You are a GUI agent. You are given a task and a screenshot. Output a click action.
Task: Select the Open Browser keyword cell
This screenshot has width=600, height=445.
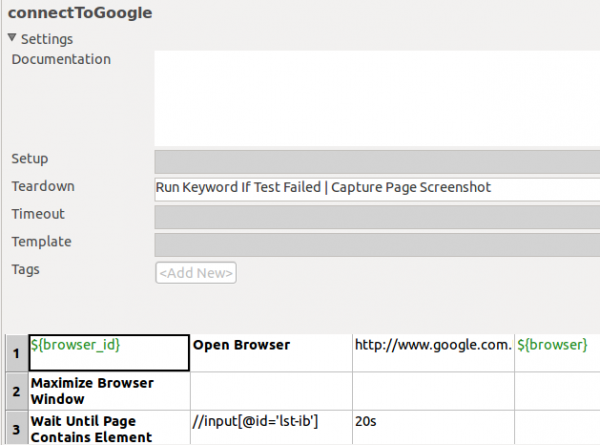point(271,353)
